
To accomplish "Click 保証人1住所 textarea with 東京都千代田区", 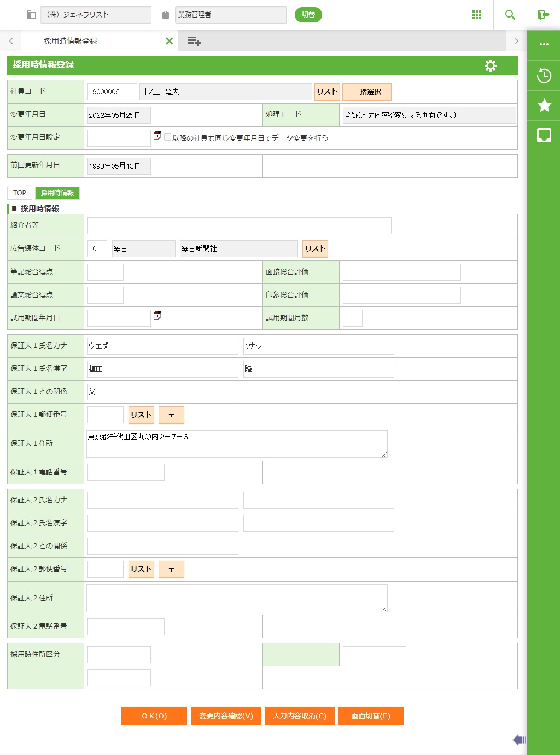I will [x=237, y=444].
